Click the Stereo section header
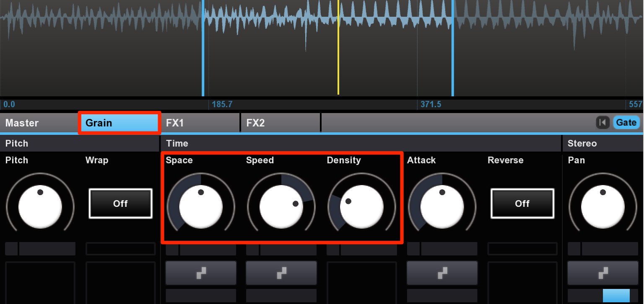This screenshot has height=304, width=644. (x=603, y=143)
